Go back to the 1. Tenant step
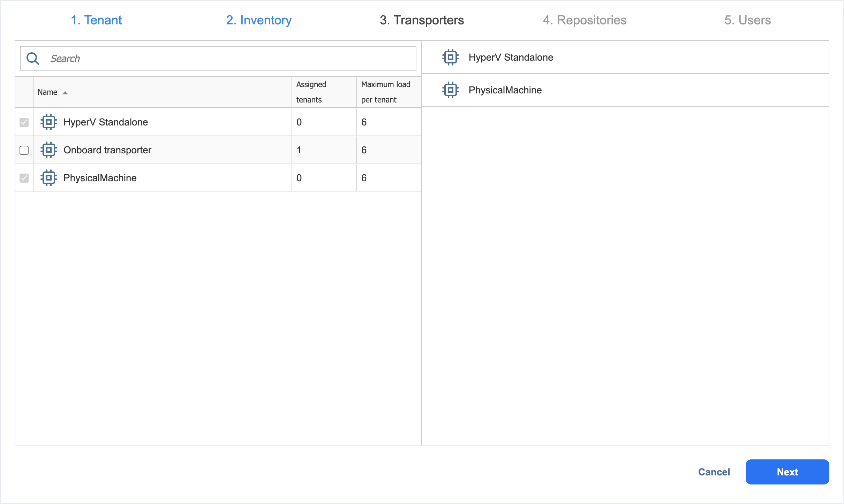Image resolution: width=844 pixels, height=504 pixels. point(96,20)
